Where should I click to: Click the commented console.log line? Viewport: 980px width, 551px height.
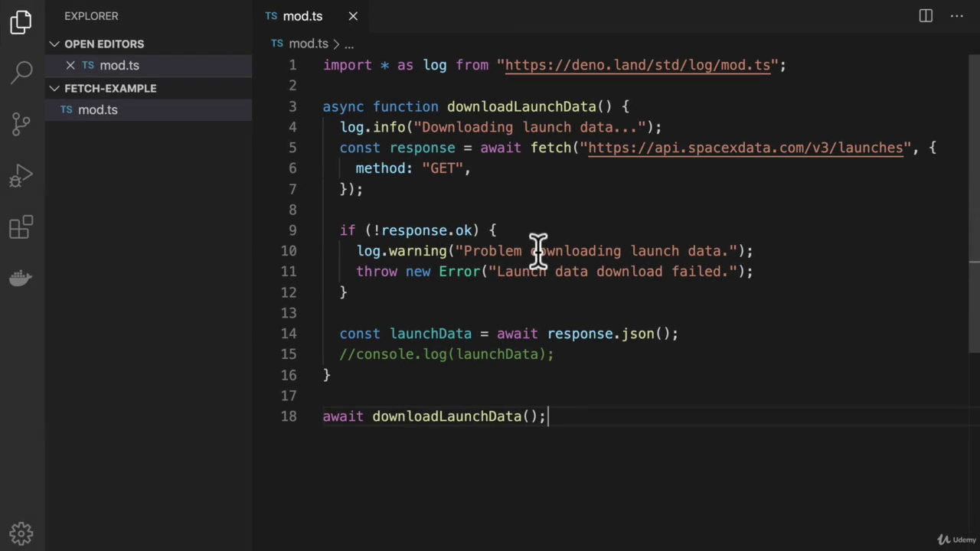pos(447,354)
